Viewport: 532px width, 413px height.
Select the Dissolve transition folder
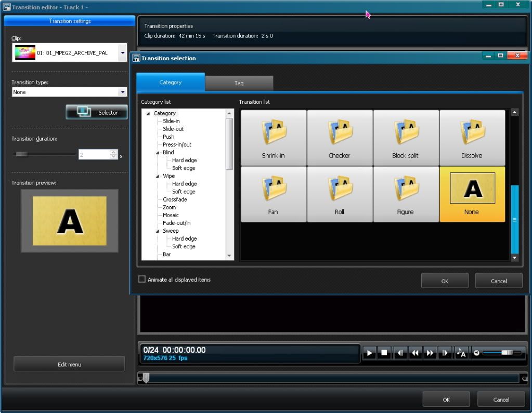pos(472,138)
